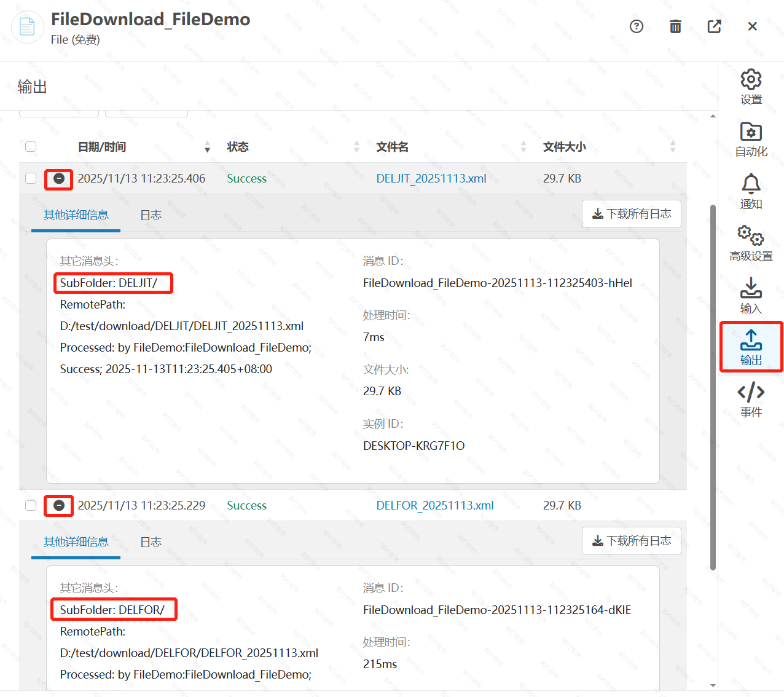Switch to the 输入 input view
This screenshot has width=784, height=697.
point(750,296)
